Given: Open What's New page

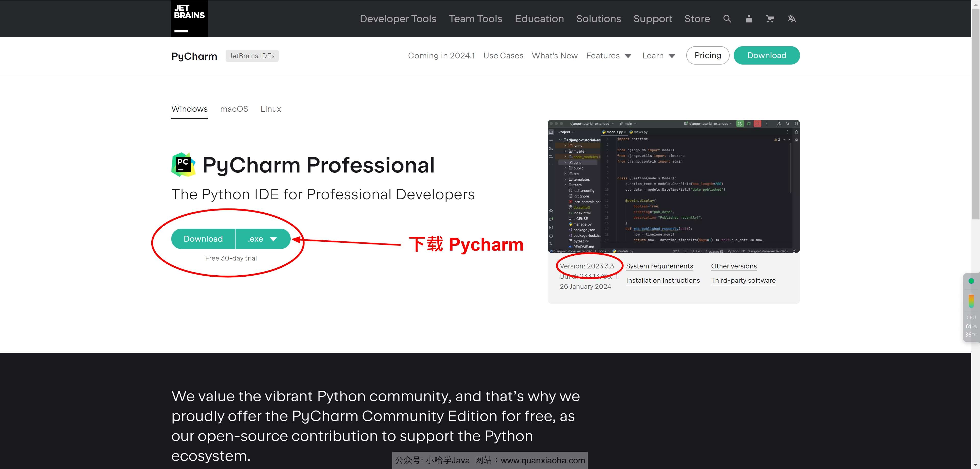Looking at the screenshot, I should [x=554, y=56].
